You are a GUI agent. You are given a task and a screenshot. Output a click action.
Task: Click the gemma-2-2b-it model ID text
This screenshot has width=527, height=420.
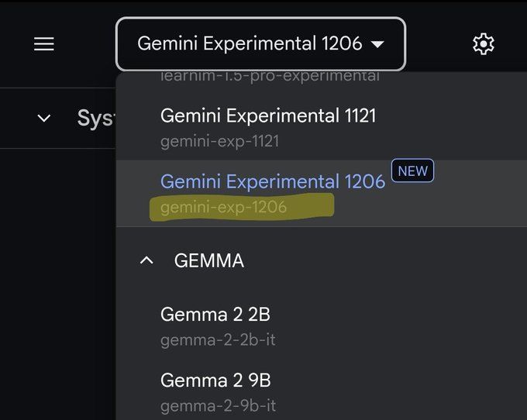pyautogui.click(x=218, y=340)
